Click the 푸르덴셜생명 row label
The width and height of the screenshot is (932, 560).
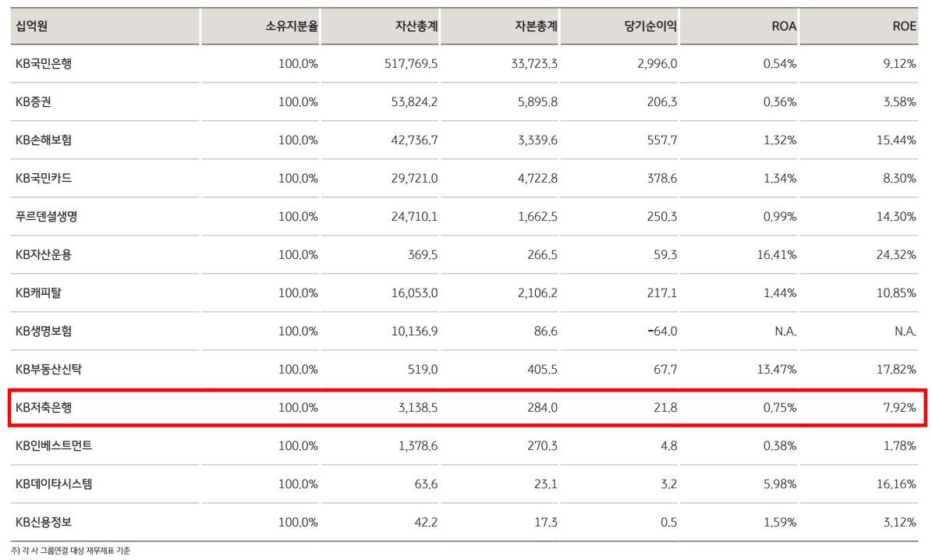pyautogui.click(x=46, y=217)
